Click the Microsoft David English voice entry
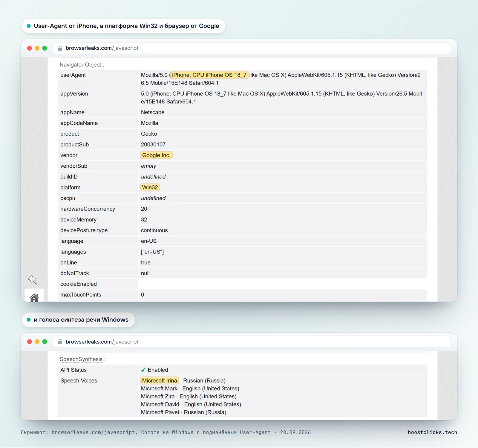 (x=191, y=404)
